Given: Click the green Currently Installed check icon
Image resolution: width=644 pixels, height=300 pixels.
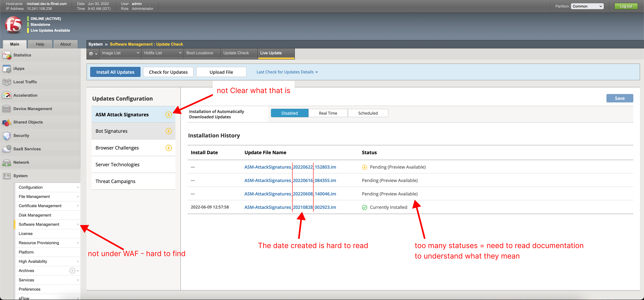Looking at the screenshot, I should coord(364,207).
